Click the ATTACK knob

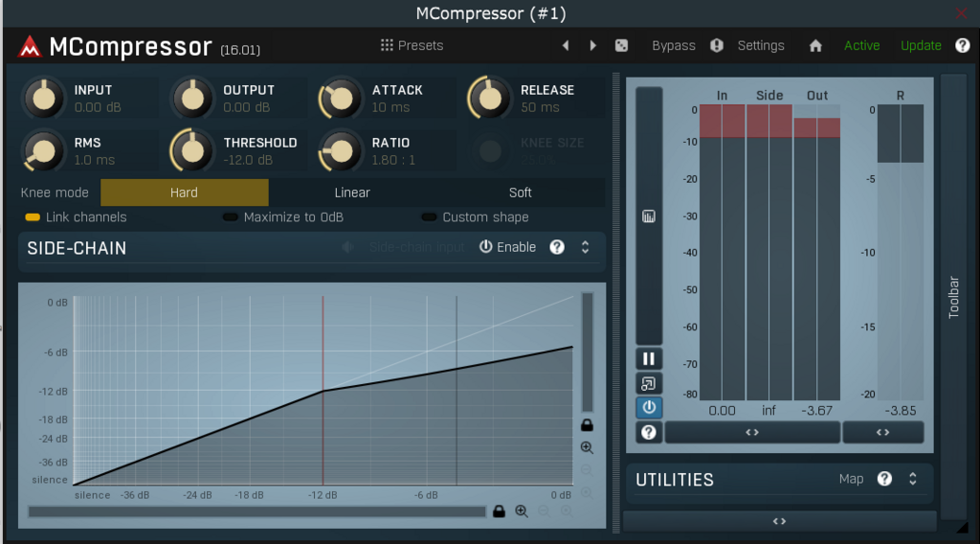click(341, 99)
